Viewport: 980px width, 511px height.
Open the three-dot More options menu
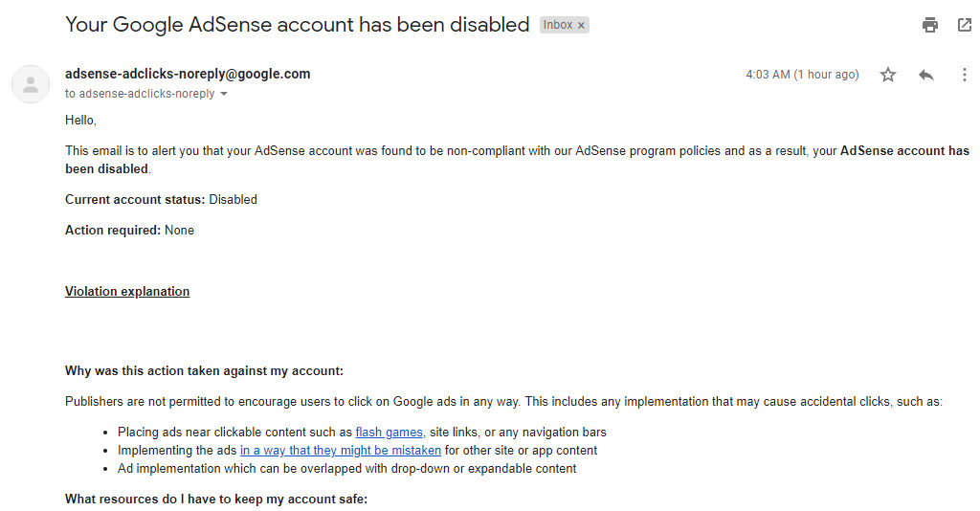click(964, 75)
